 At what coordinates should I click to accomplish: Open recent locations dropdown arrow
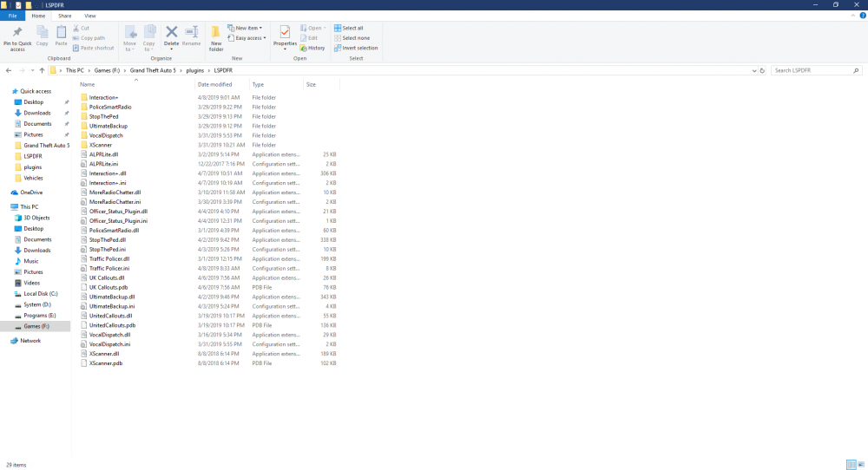33,70
